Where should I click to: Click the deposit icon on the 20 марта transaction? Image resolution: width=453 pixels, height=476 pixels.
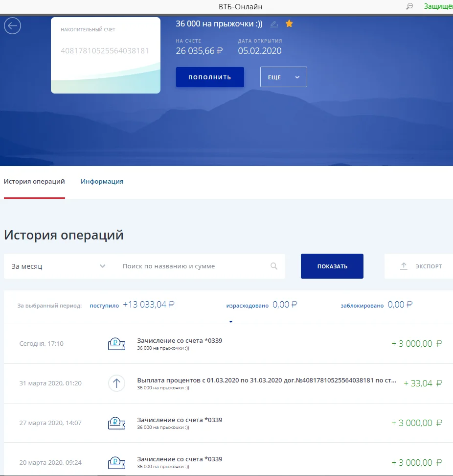click(x=116, y=462)
